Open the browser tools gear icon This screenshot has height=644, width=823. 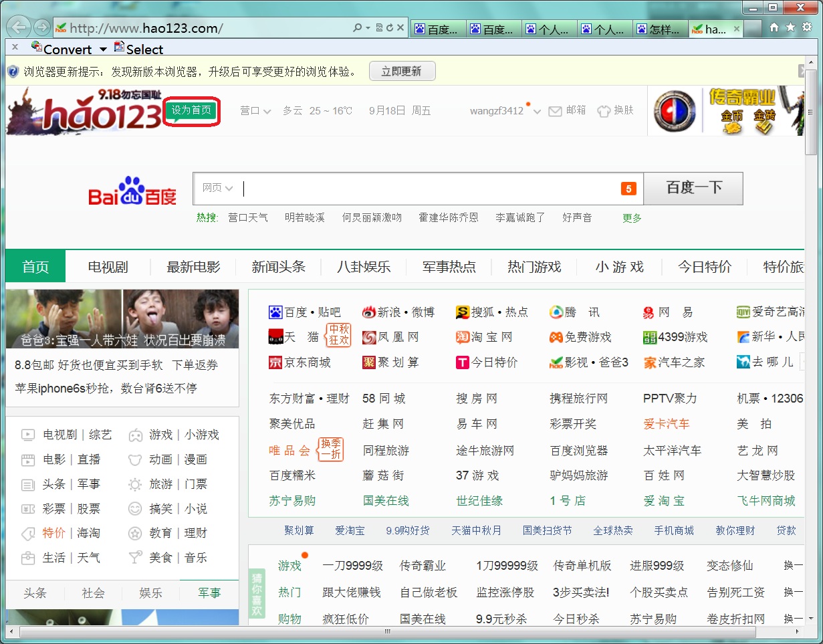(807, 27)
